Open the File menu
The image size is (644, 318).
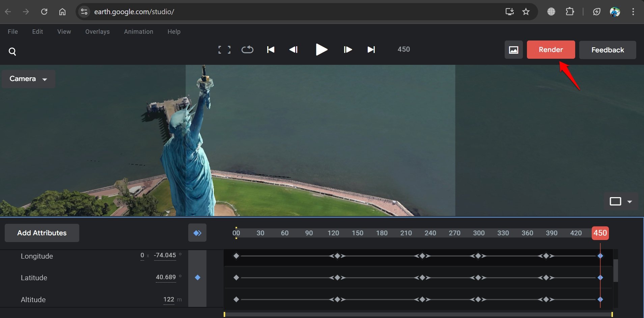click(13, 31)
